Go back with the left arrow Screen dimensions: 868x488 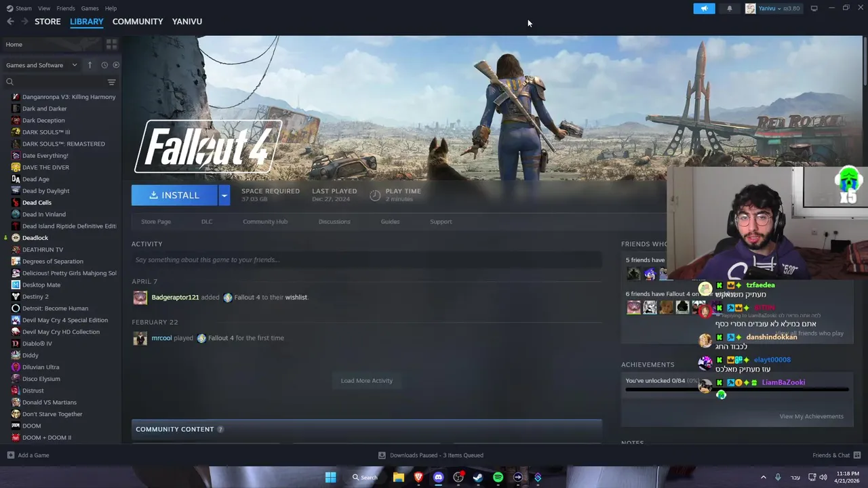coord(10,22)
